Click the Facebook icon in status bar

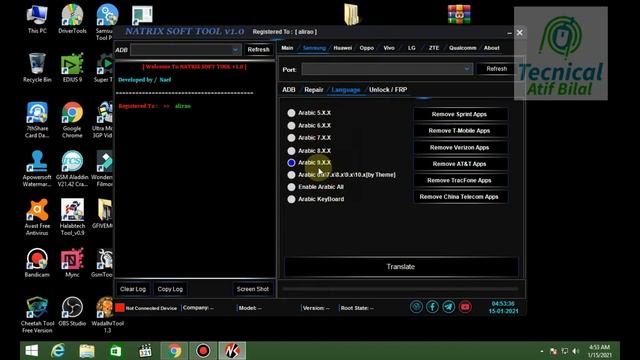(432, 307)
